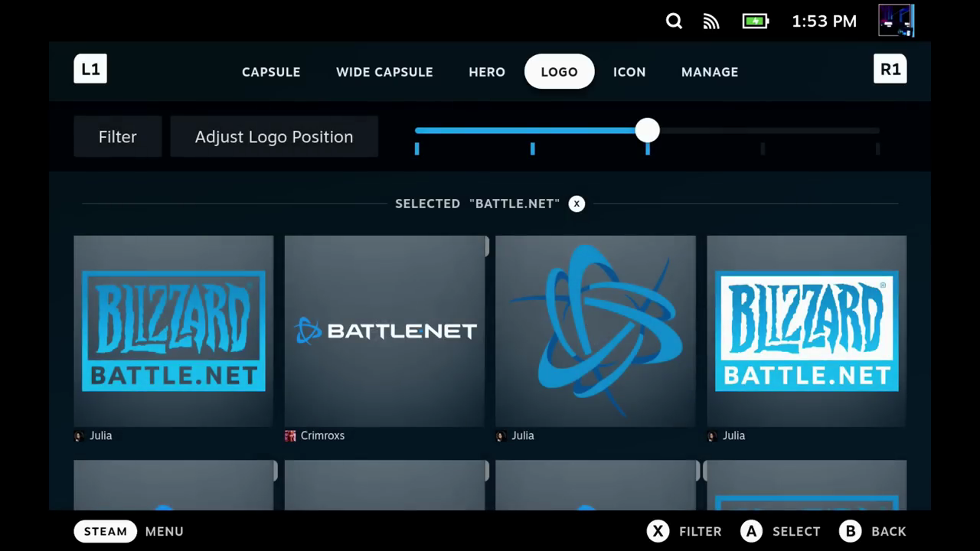
Task: Select the white-background Blizzard Battle.net logo
Action: [806, 331]
